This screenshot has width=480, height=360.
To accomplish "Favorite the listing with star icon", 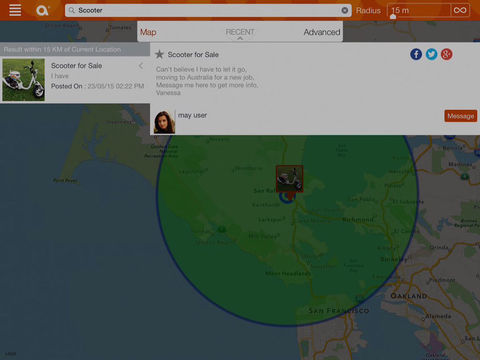I will click(x=159, y=54).
